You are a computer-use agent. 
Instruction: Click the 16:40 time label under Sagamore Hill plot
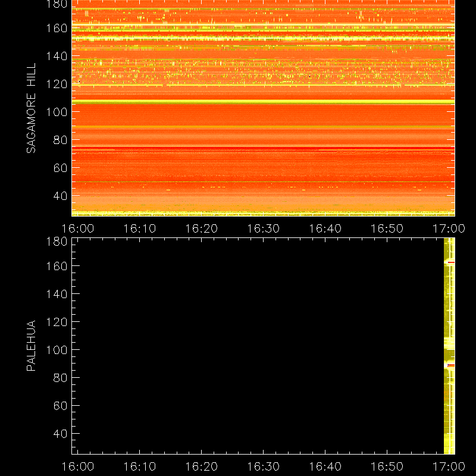pos(325,228)
